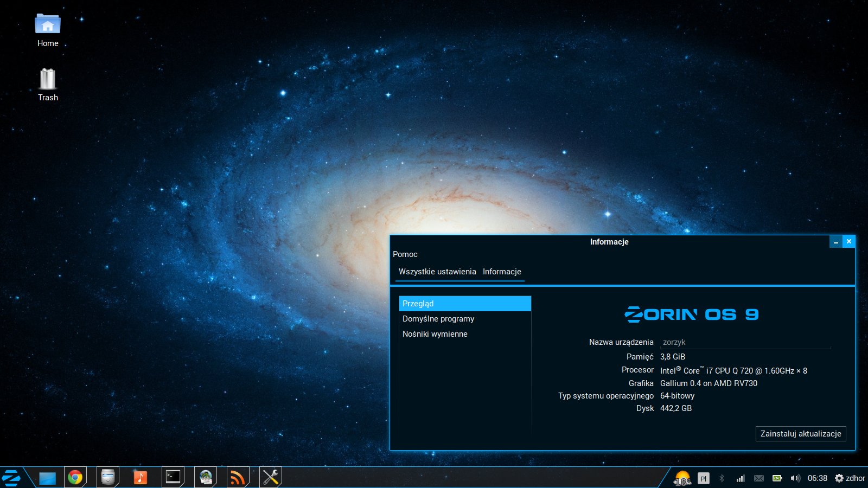Click the graphics value Gallium 0.4

pyautogui.click(x=709, y=383)
